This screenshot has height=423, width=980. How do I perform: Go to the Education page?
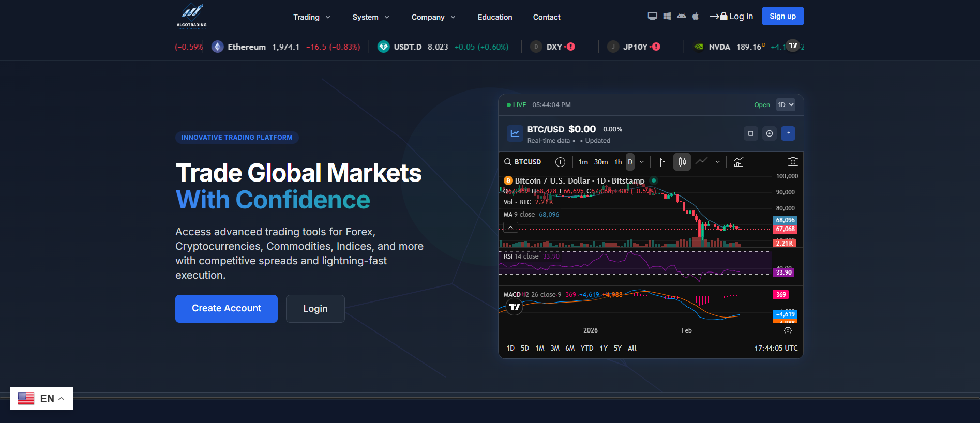[x=495, y=17]
